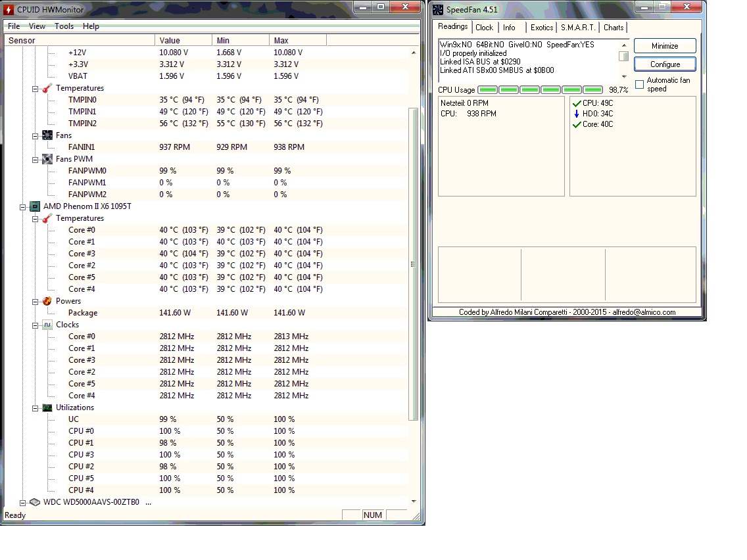Click the Clocks waveform icon
Image resolution: width=747 pixels, height=560 pixels.
(47, 325)
